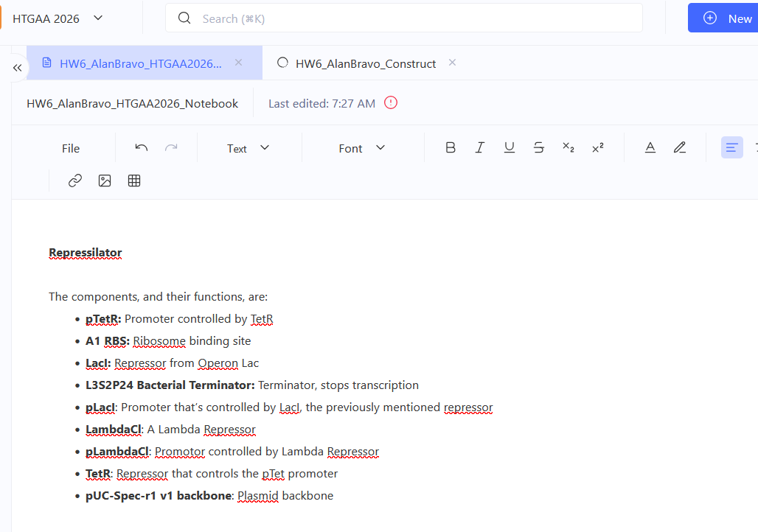The width and height of the screenshot is (758, 532).
Task: Click the notebook title HW6_AlanBravo_HTGAA2026_Notebook
Action: [132, 104]
